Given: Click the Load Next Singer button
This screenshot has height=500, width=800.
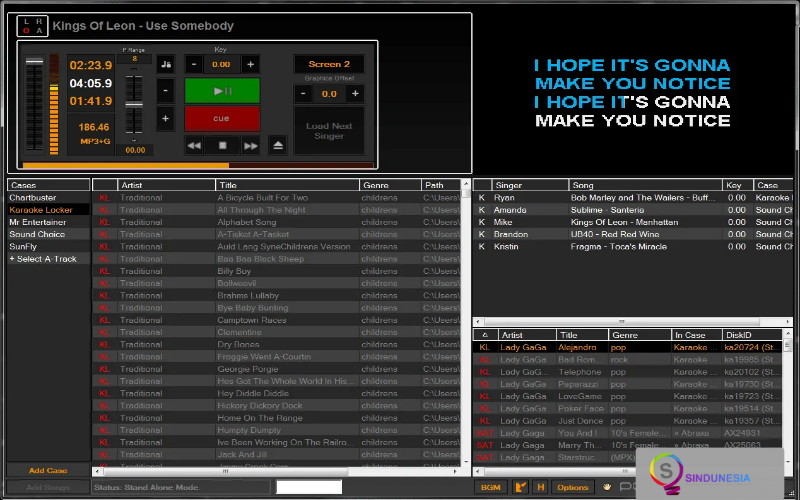Looking at the screenshot, I should point(329,131).
